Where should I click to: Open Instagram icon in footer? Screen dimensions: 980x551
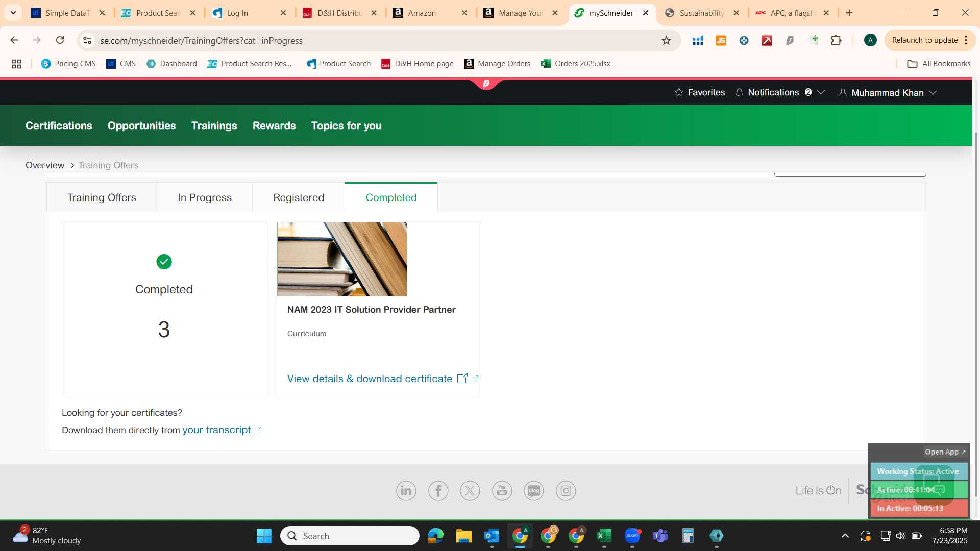[566, 491]
